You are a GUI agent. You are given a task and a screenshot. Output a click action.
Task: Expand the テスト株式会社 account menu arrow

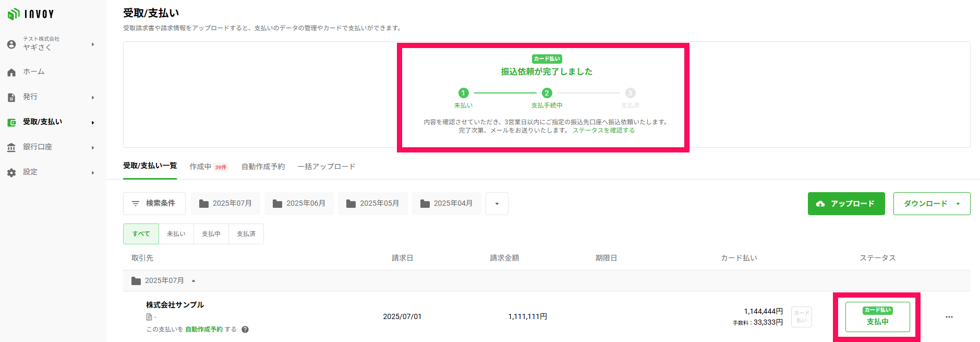(x=93, y=44)
